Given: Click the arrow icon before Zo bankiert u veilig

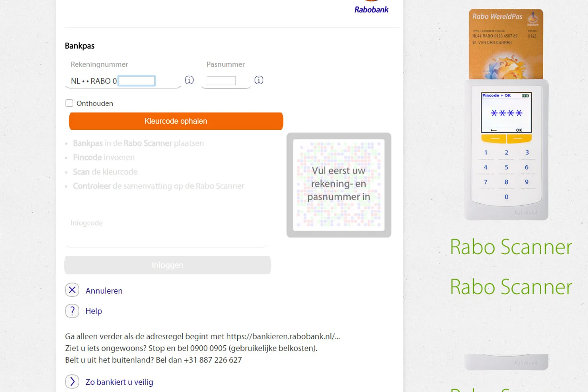Looking at the screenshot, I should [72, 382].
